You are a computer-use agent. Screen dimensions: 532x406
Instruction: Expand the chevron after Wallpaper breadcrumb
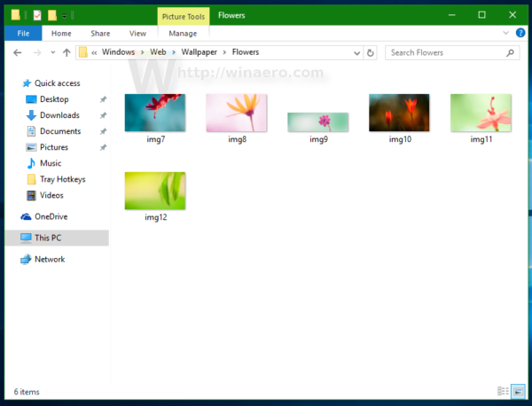coord(224,52)
